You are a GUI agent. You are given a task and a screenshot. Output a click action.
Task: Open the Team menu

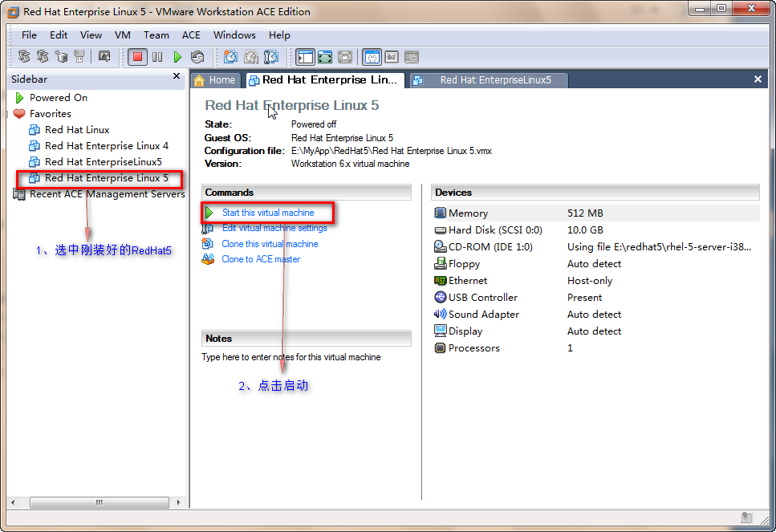(x=156, y=35)
